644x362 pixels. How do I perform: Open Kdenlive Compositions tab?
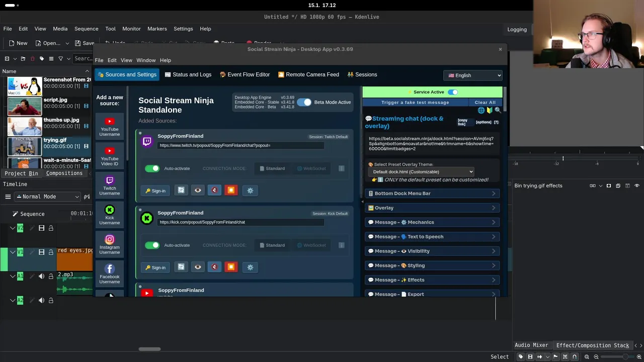point(64,173)
